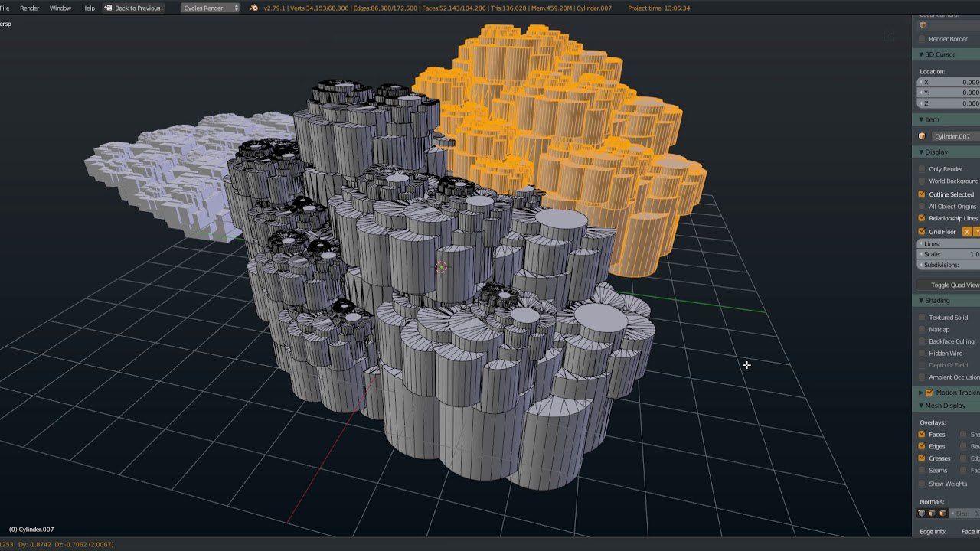Click the white blocky mesh object

[184, 172]
